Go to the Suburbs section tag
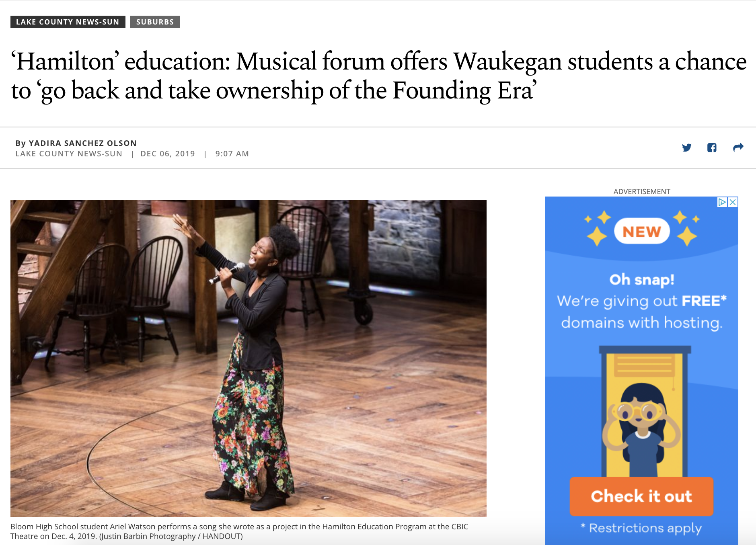The height and width of the screenshot is (545, 756). pos(155,22)
